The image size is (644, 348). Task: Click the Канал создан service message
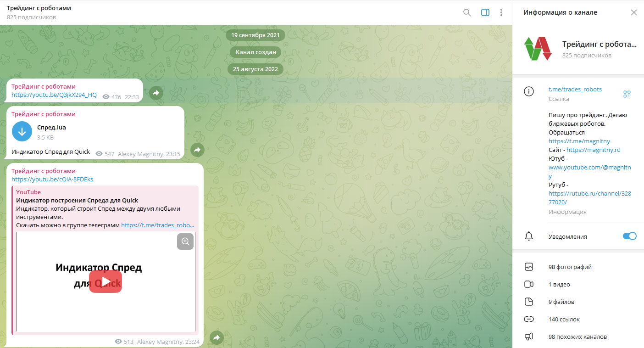click(255, 52)
